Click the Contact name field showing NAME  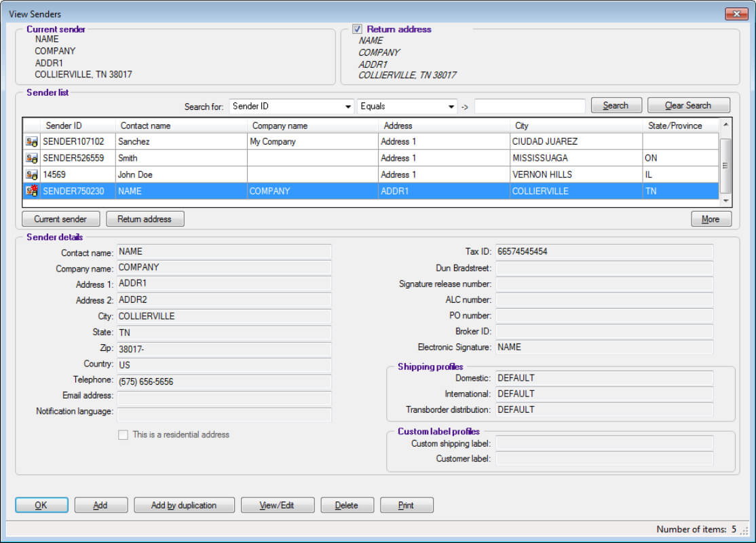(224, 252)
